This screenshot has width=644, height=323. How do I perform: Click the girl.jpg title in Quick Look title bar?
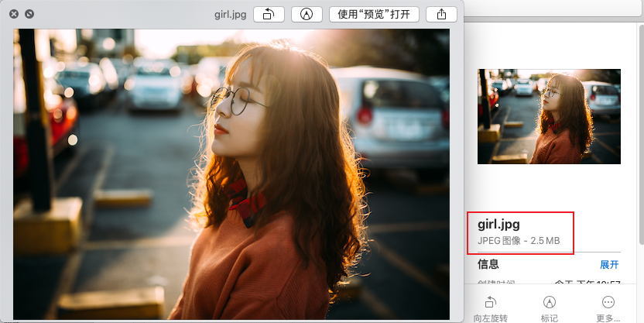(x=231, y=15)
